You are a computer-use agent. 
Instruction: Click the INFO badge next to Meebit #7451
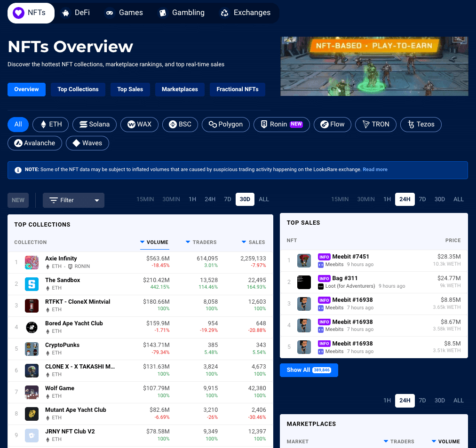324,257
